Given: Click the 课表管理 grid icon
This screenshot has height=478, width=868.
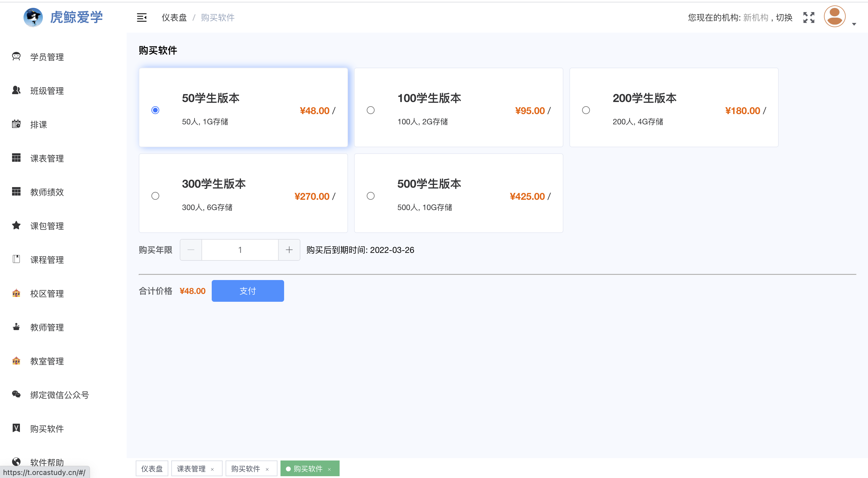Looking at the screenshot, I should click(x=16, y=158).
